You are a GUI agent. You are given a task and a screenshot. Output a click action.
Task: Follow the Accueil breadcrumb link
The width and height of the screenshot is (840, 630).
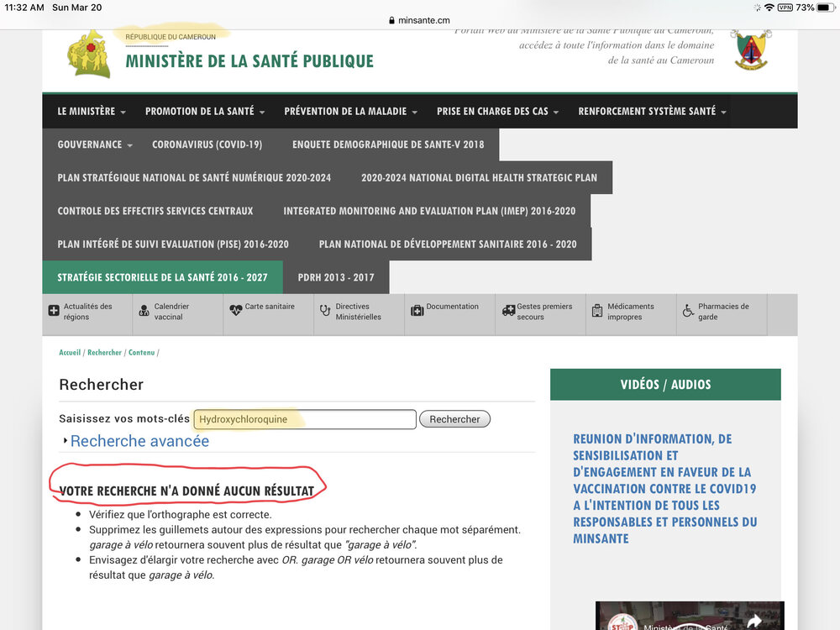70,353
